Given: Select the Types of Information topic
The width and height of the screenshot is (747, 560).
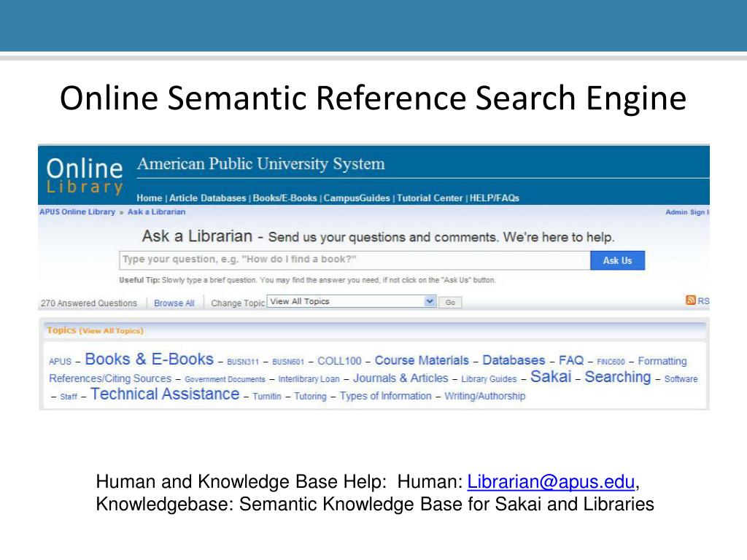Looking at the screenshot, I should click(x=385, y=396).
